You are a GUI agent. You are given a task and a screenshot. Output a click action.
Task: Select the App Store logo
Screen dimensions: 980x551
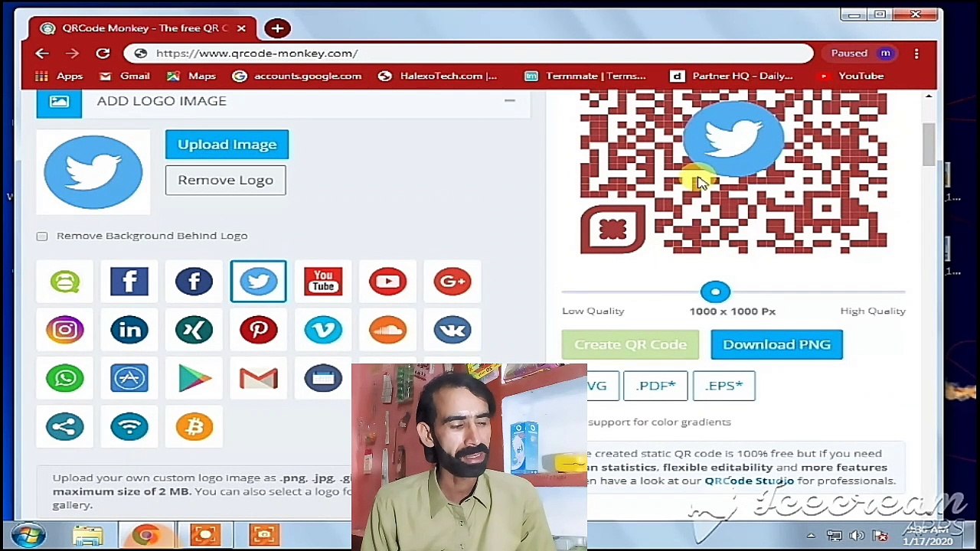129,378
